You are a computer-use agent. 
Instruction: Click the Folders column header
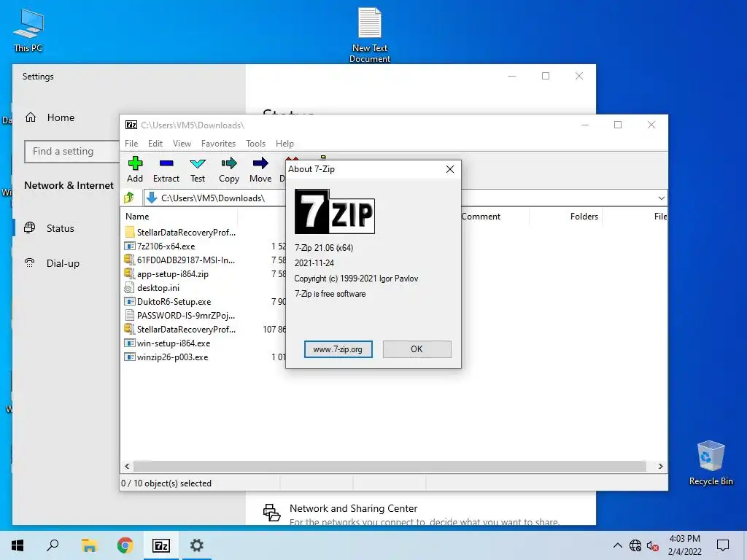584,216
